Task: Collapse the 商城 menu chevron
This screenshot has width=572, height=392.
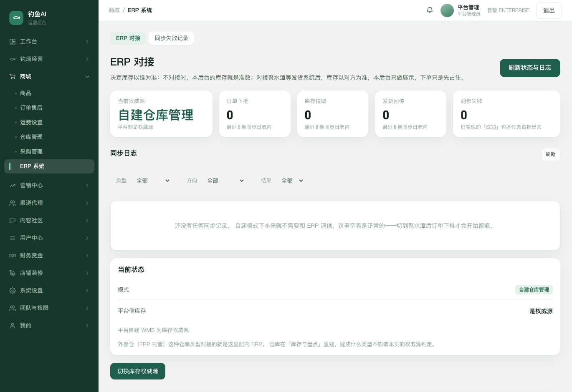Action: pyautogui.click(x=87, y=77)
